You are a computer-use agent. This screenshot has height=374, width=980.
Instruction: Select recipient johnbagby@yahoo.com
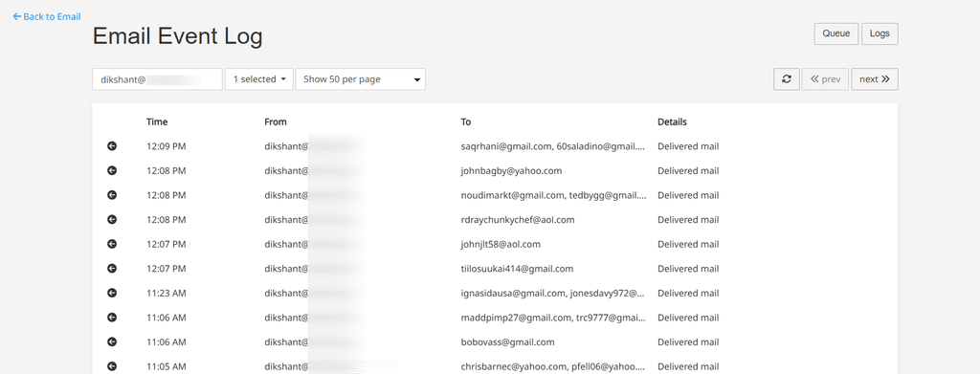[511, 170]
